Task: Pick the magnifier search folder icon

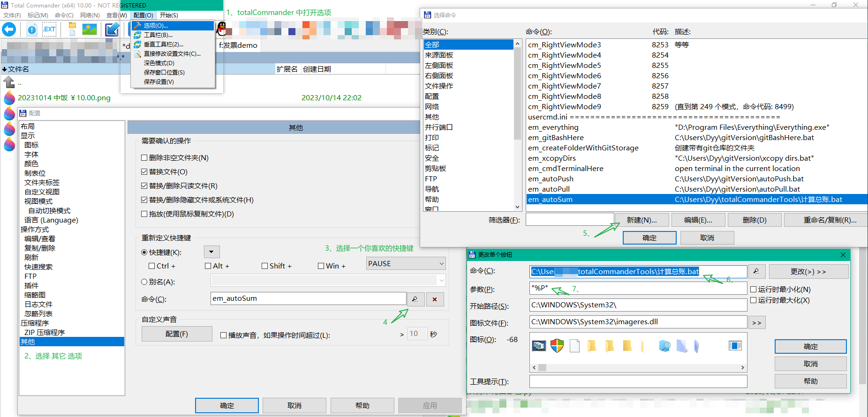Action: (664, 346)
